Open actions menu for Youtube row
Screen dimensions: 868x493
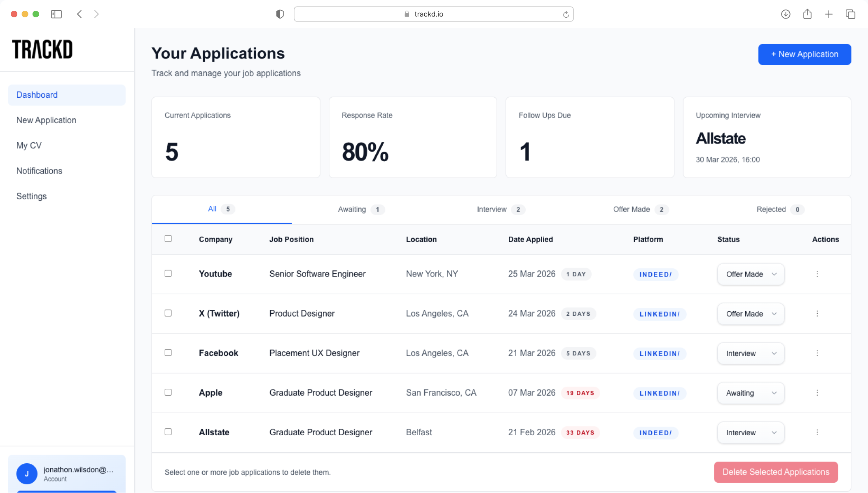click(817, 274)
